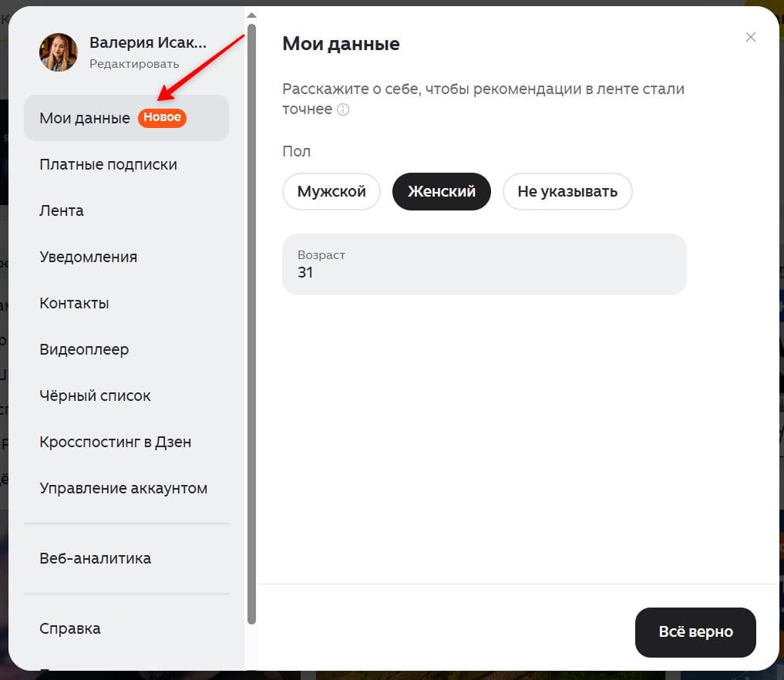The image size is (784, 680).
Task: Open 'Чёрный список' section
Action: tap(126, 396)
